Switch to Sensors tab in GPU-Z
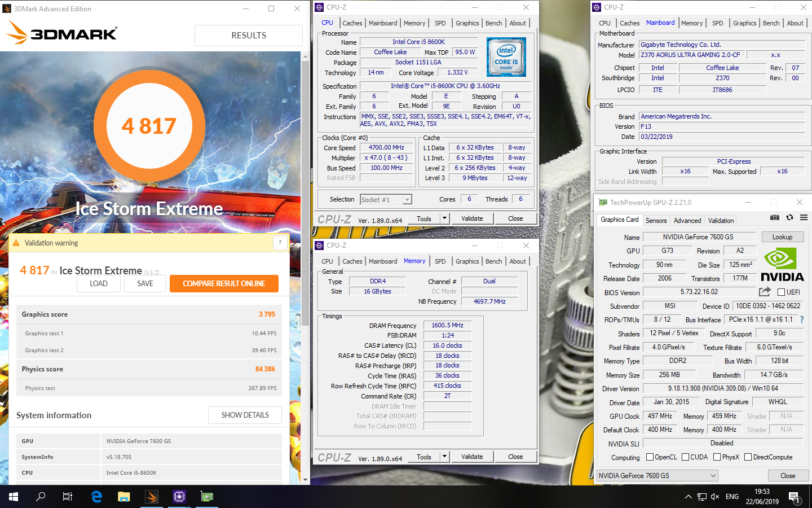This screenshot has width=812, height=508. (x=656, y=221)
